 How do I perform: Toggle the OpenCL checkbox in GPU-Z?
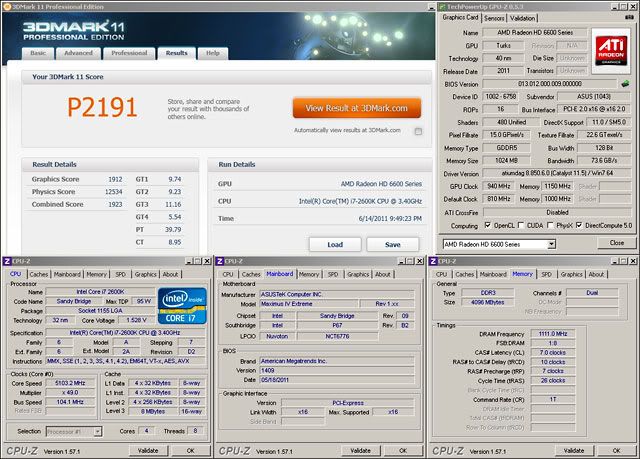488,225
